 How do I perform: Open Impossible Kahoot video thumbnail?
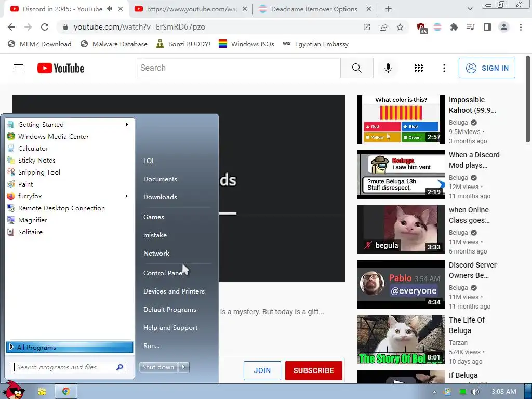(401, 119)
